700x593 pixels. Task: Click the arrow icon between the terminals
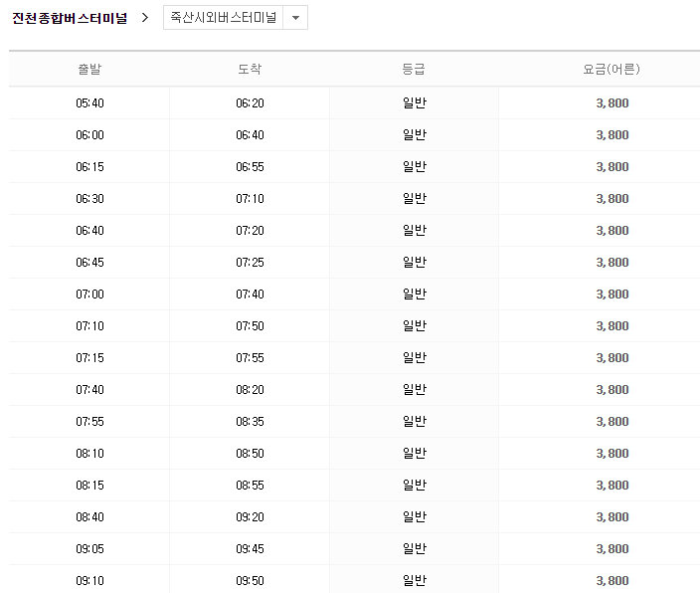pyautogui.click(x=145, y=18)
